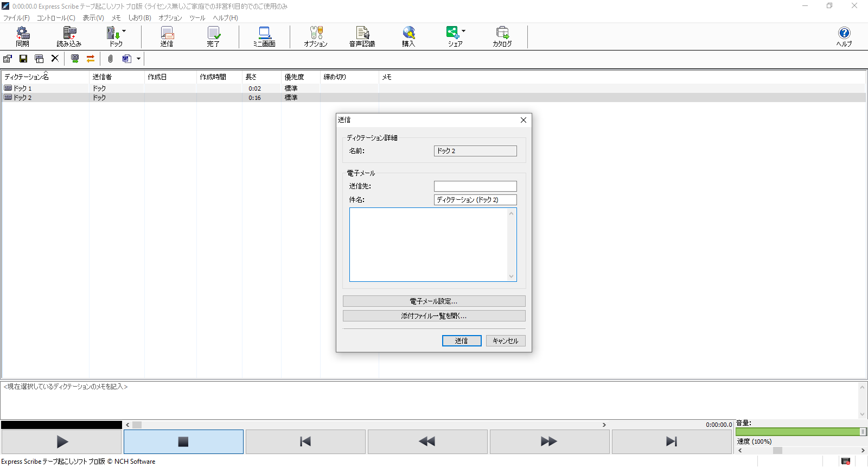Click the 電子メール設定... button

(x=434, y=301)
